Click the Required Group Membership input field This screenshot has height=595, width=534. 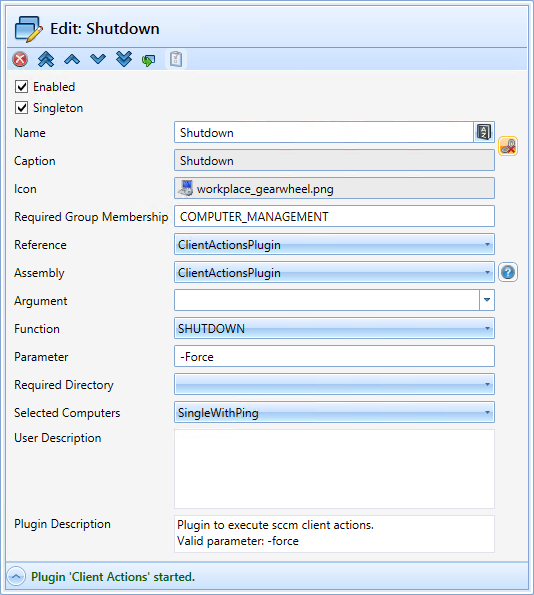coord(334,216)
